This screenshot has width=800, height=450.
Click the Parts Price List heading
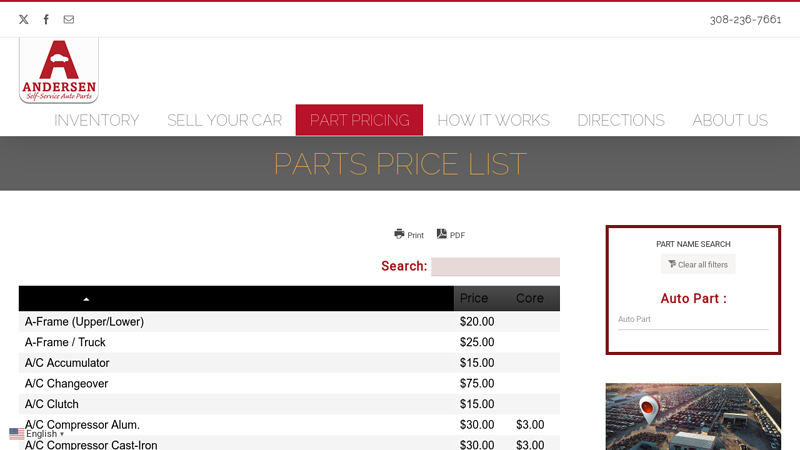[x=400, y=164]
